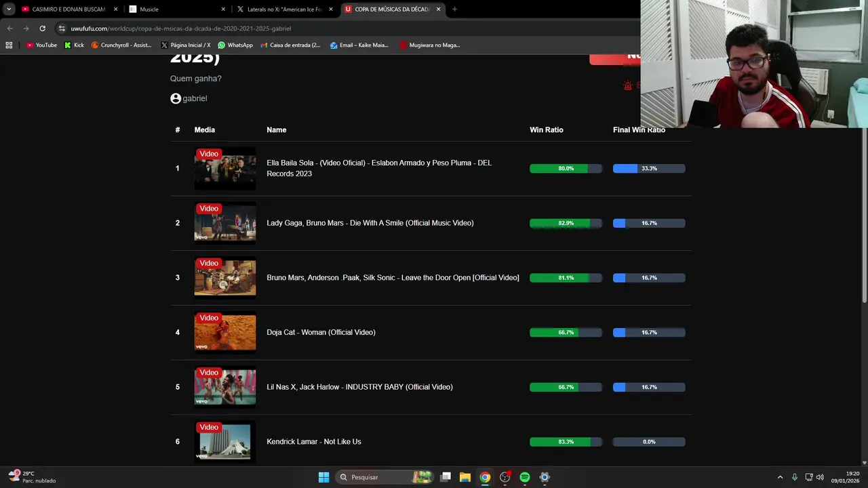Open the Email – Kaike Maia bookmark
This screenshot has width=868, height=488.
359,45
